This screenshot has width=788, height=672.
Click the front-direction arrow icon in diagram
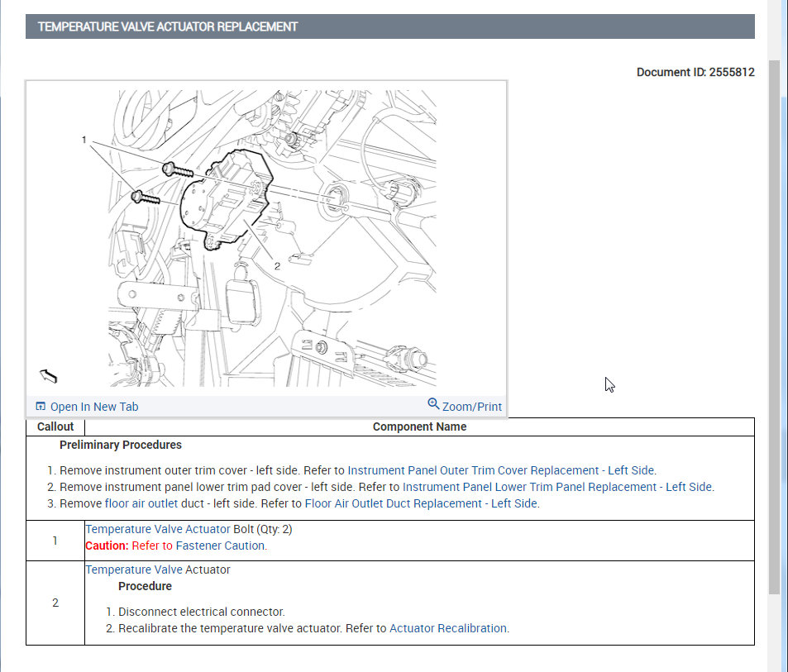49,376
